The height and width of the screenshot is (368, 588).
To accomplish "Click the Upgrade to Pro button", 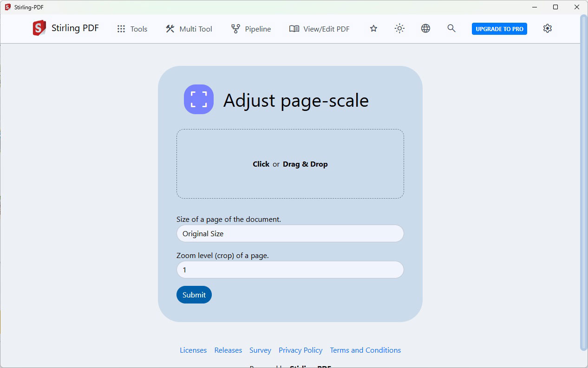I will [499, 29].
